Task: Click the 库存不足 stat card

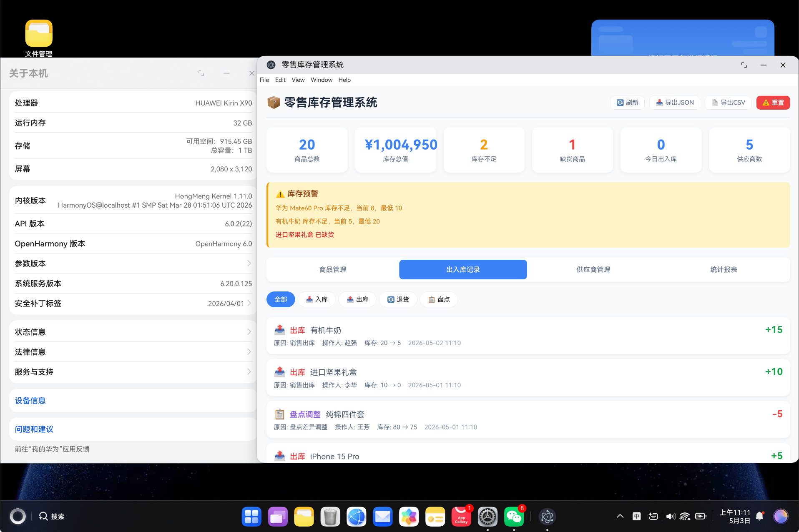Action: (484, 150)
